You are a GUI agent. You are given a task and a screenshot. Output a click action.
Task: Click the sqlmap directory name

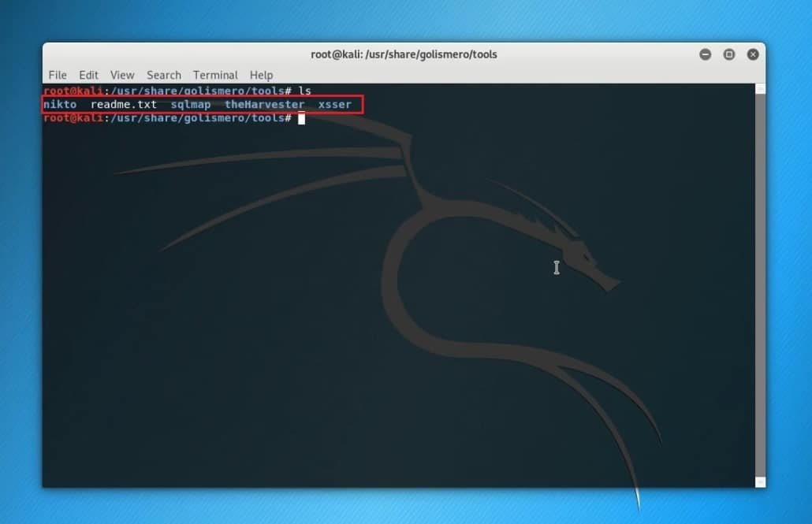click(x=191, y=105)
